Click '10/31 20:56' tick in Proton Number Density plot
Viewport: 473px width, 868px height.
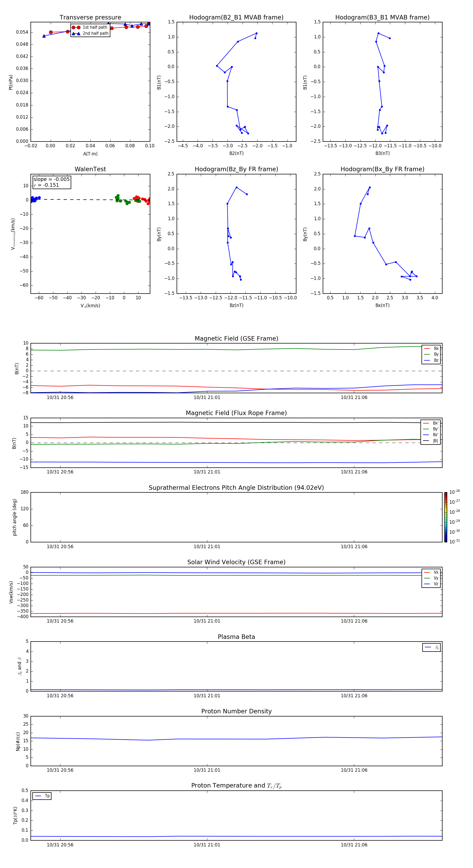click(60, 770)
